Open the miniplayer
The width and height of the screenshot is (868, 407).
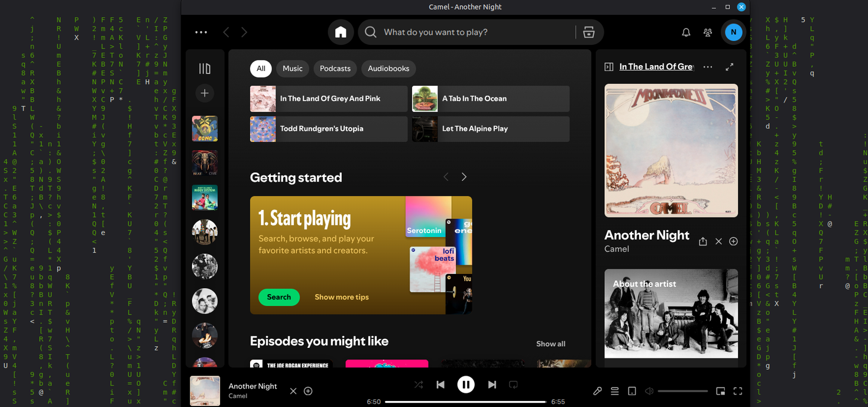[x=720, y=391]
